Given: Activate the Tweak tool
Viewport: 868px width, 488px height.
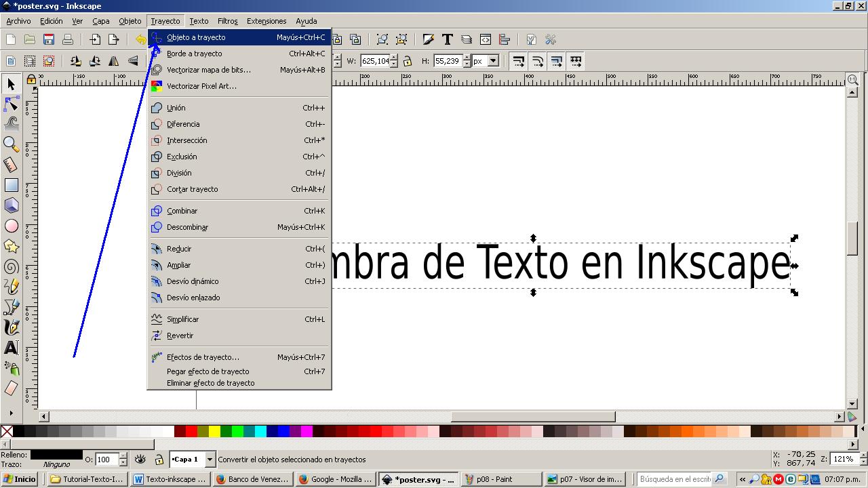Looking at the screenshot, I should (x=11, y=123).
